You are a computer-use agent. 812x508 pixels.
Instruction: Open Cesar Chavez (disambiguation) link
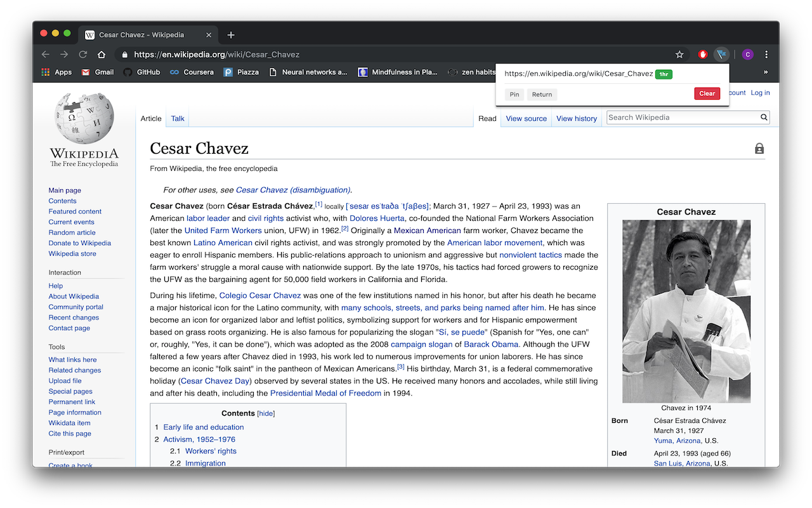coord(293,190)
